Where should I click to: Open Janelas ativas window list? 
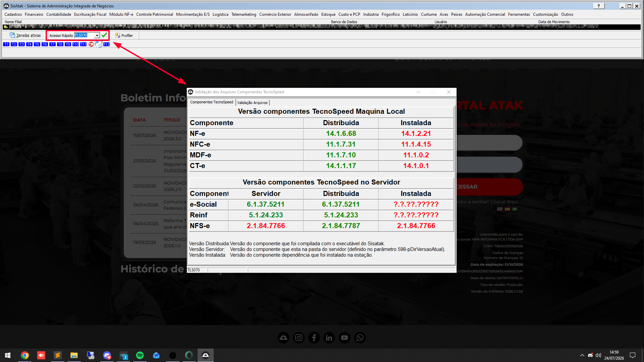click(x=25, y=35)
